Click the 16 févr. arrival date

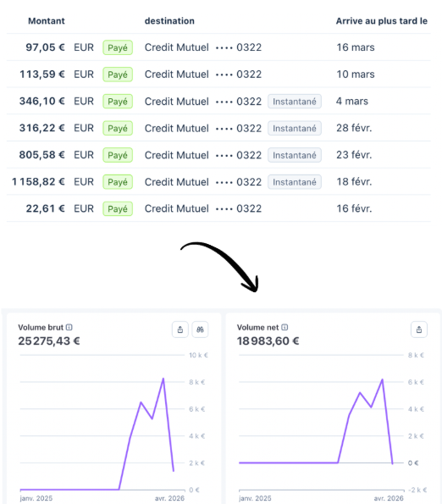354,208
